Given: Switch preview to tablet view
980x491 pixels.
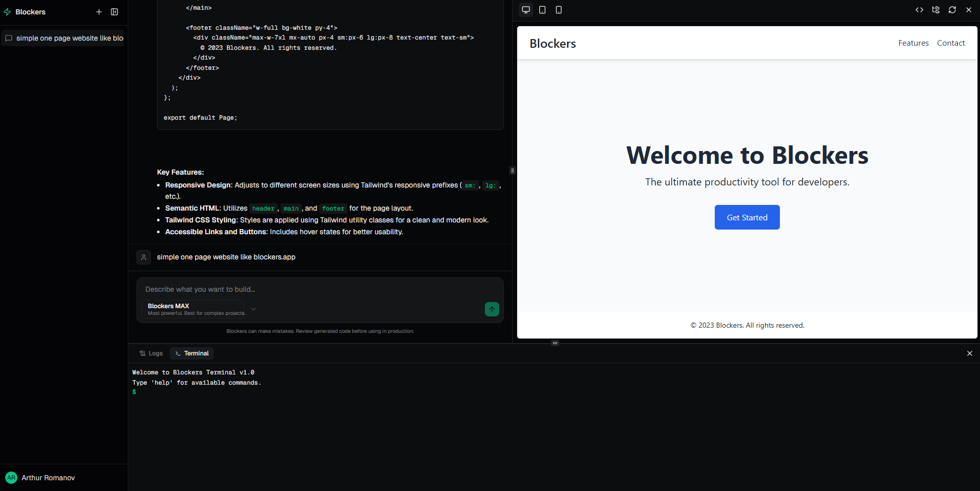Looking at the screenshot, I should [x=542, y=10].
